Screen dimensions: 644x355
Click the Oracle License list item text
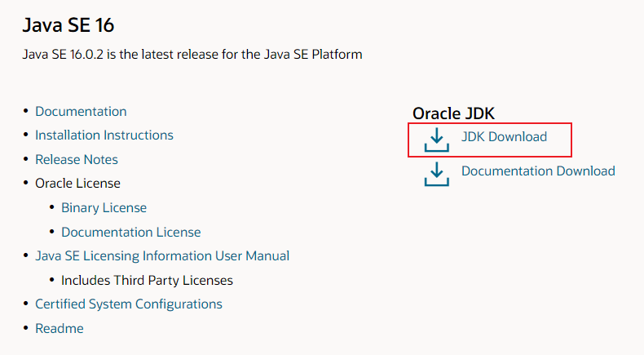tap(77, 183)
